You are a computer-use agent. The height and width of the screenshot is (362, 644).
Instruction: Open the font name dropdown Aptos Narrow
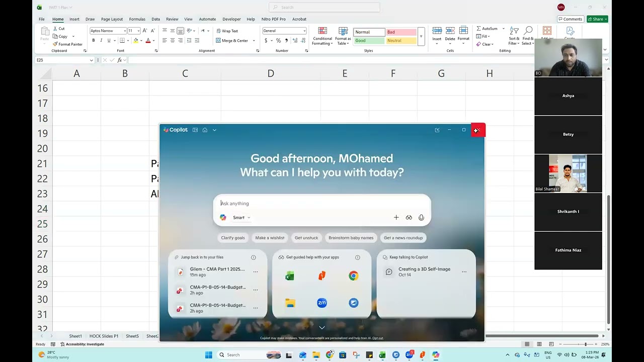(x=125, y=31)
